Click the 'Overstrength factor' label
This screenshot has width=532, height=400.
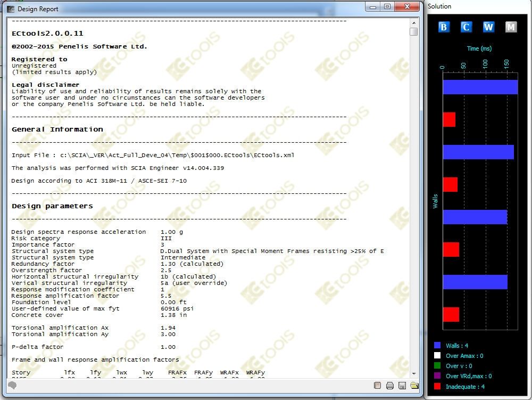click(47, 270)
